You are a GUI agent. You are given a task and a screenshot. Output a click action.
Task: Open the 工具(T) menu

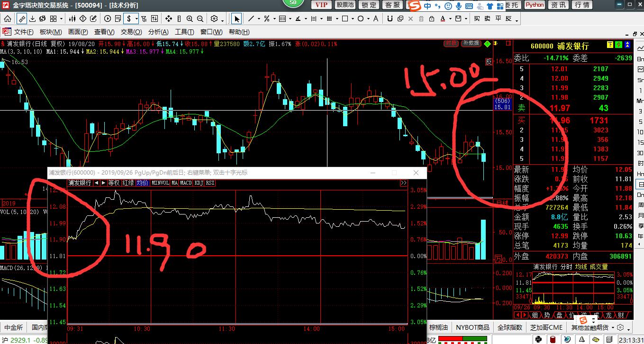185,32
